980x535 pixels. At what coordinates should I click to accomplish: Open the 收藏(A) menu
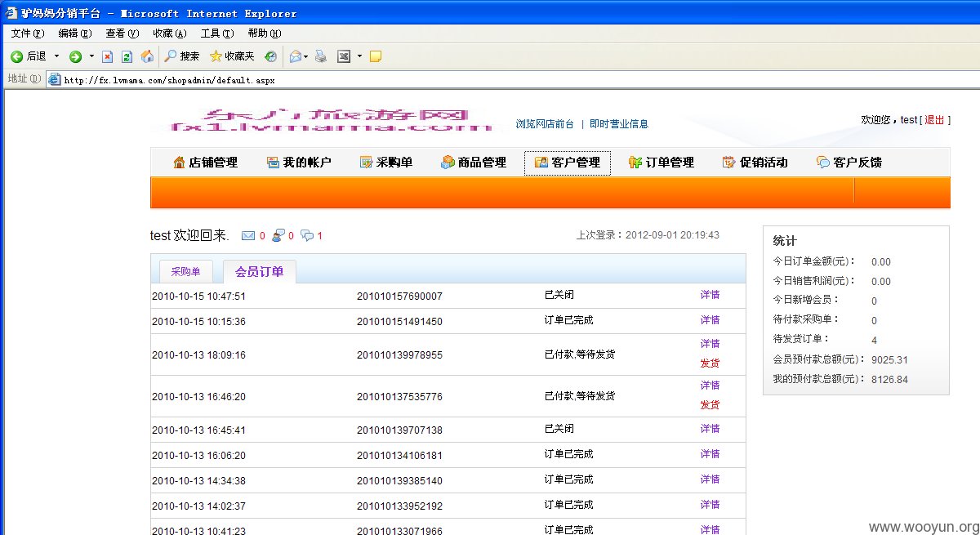click(170, 33)
